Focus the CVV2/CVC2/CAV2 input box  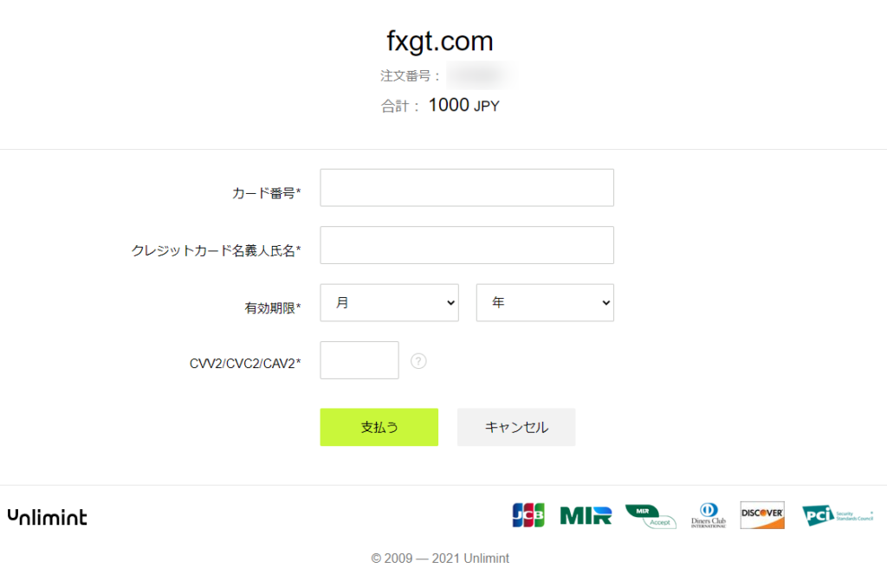(x=359, y=360)
